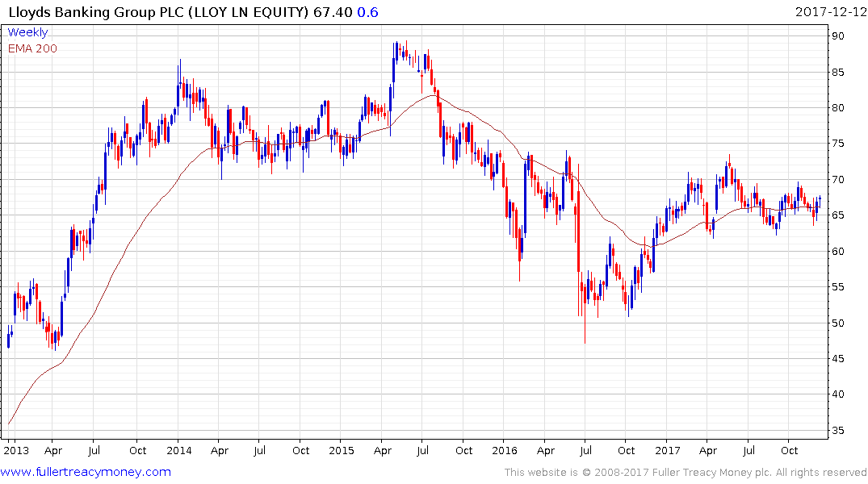Click the 70 price axis label
Screen dimensions: 868x484
point(837,179)
